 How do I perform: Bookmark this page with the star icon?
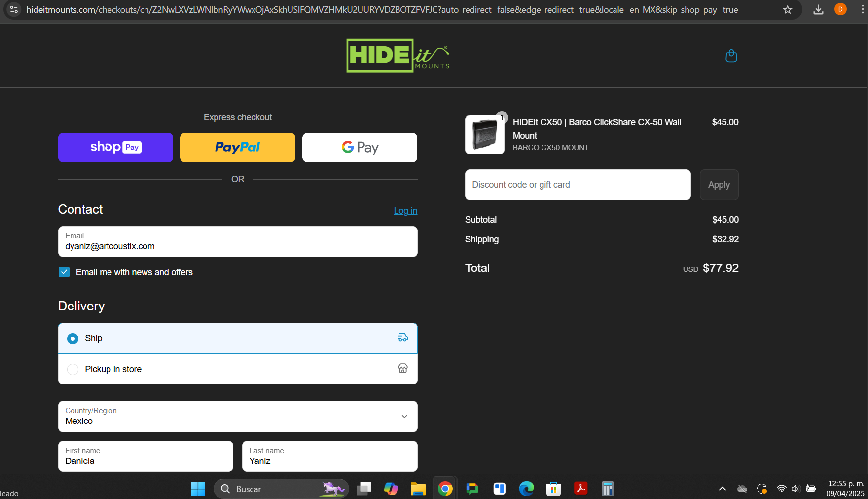(788, 10)
